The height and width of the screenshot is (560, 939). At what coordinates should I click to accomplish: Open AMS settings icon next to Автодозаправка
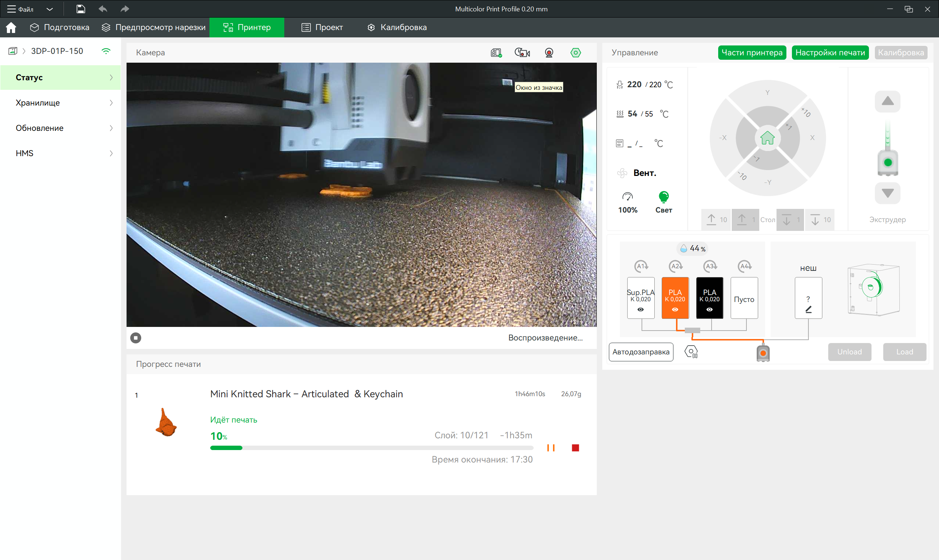pyautogui.click(x=691, y=352)
